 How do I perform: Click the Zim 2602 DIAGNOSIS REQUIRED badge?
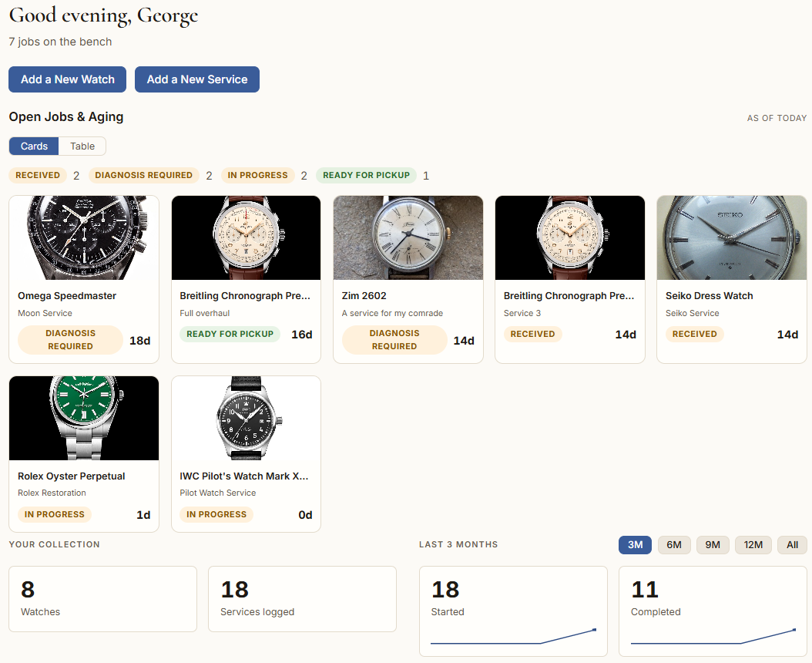[394, 340]
